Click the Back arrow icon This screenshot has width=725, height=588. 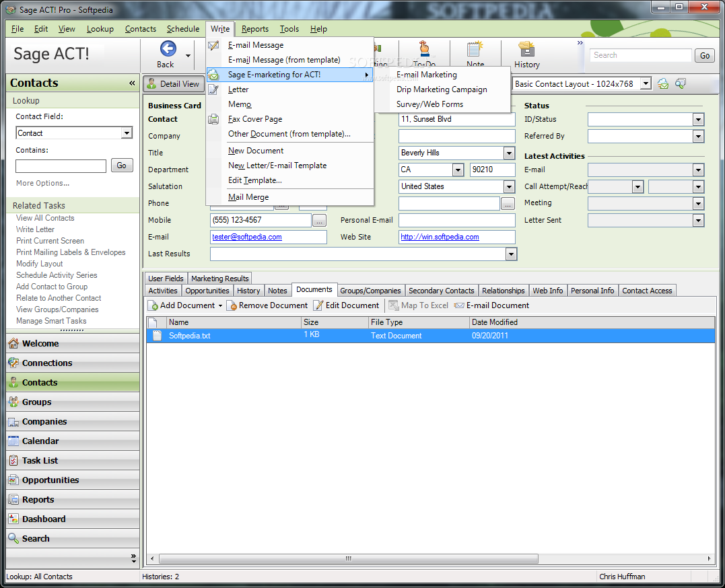[168, 48]
